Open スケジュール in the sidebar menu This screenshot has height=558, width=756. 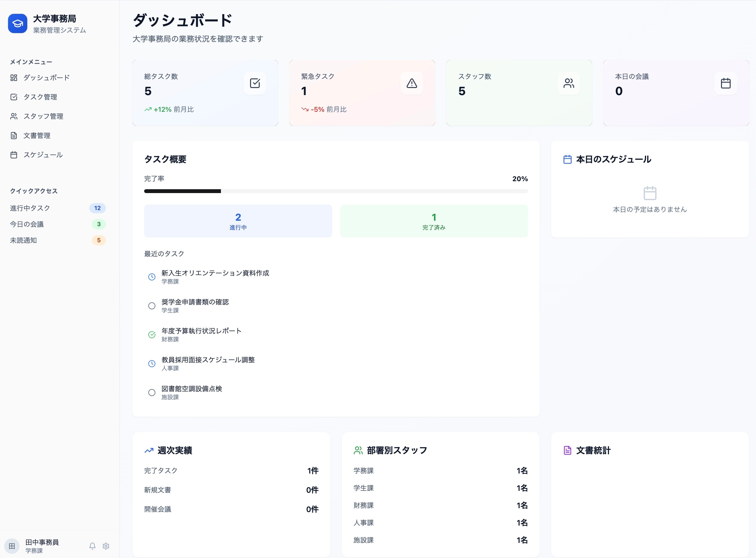[42, 155]
